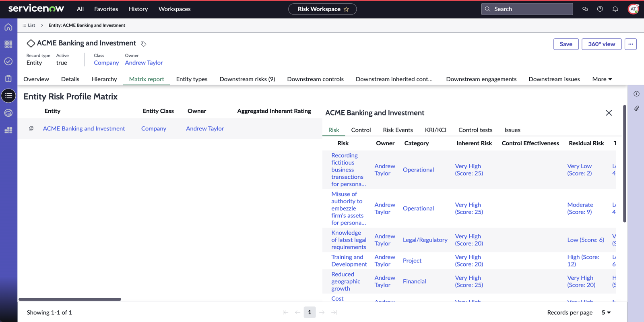Viewport: 644px width, 322px height.
Task: Open the chat conversations icon
Action: tap(585, 9)
